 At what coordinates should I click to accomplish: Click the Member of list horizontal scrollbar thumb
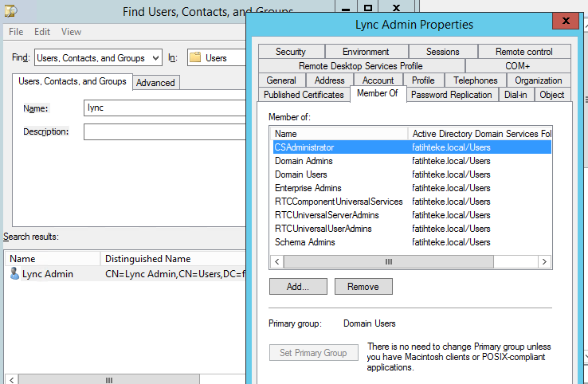coord(389,262)
